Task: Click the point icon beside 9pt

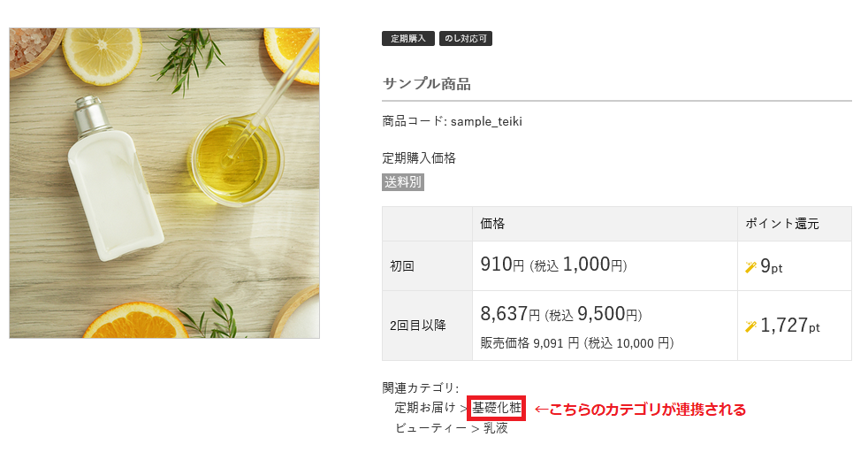Action: [x=751, y=266]
